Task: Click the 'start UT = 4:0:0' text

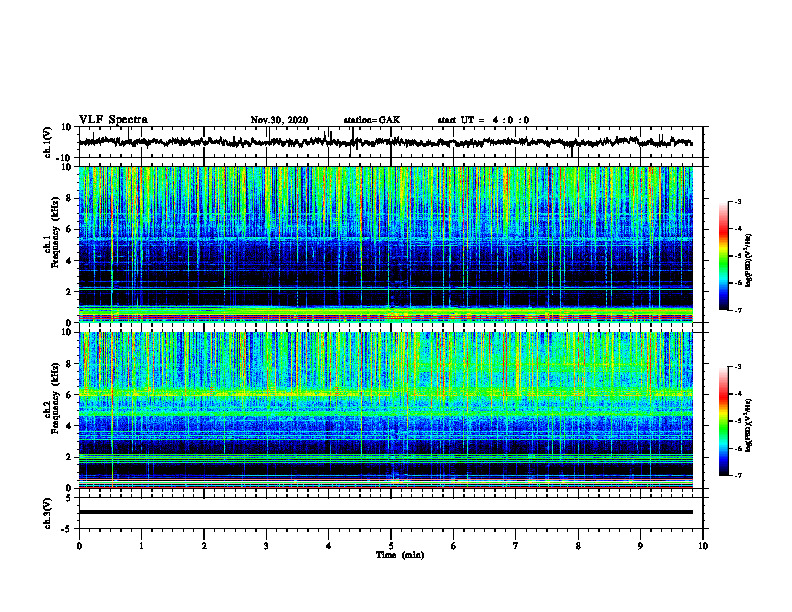Action: 483,120
